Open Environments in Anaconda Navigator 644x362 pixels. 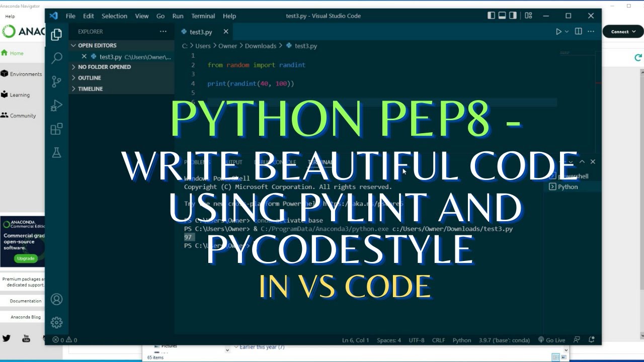pos(22,74)
